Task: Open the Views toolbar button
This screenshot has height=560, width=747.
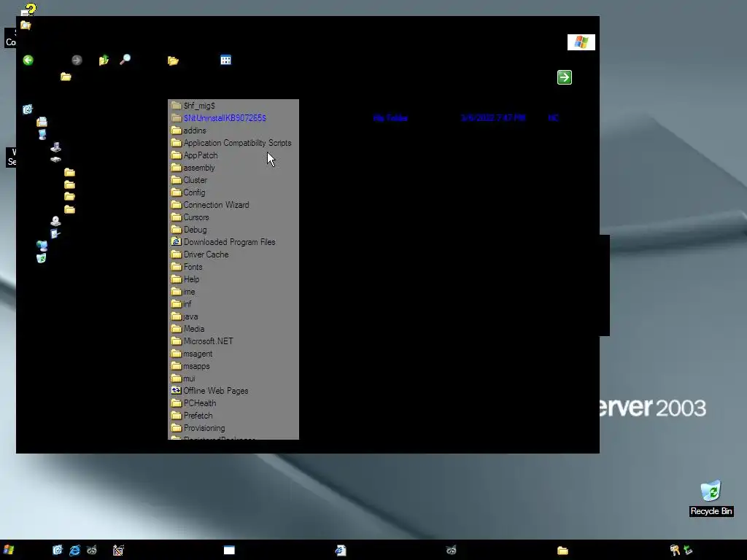Action: (x=226, y=60)
